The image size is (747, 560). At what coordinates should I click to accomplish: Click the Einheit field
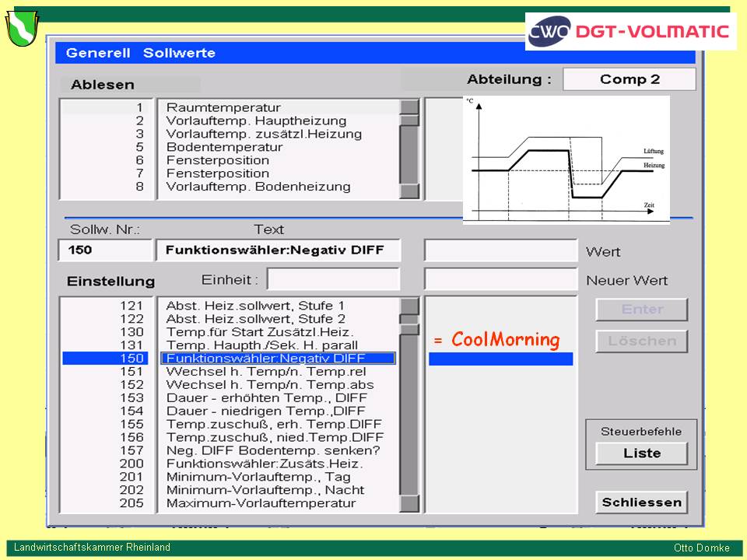(333, 279)
